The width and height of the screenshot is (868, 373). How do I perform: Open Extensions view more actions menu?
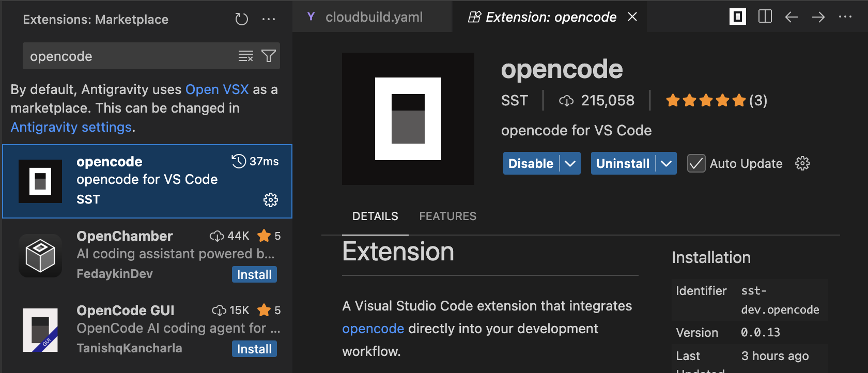tap(269, 20)
